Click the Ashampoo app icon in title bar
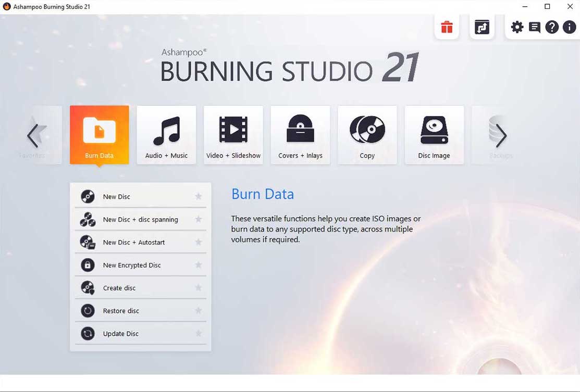The height and width of the screenshot is (392, 580). pyautogui.click(x=7, y=6)
